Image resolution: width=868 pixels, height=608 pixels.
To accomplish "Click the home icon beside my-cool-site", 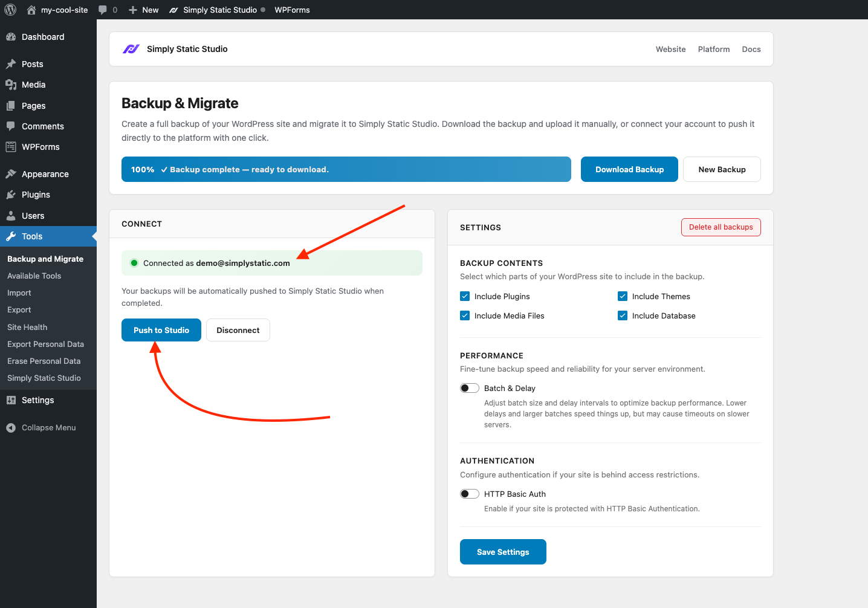I will [x=31, y=10].
